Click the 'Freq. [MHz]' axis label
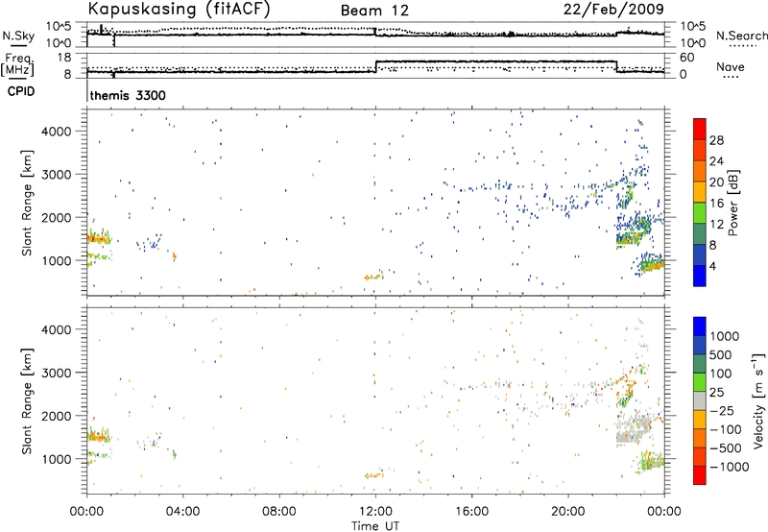 tap(17, 65)
